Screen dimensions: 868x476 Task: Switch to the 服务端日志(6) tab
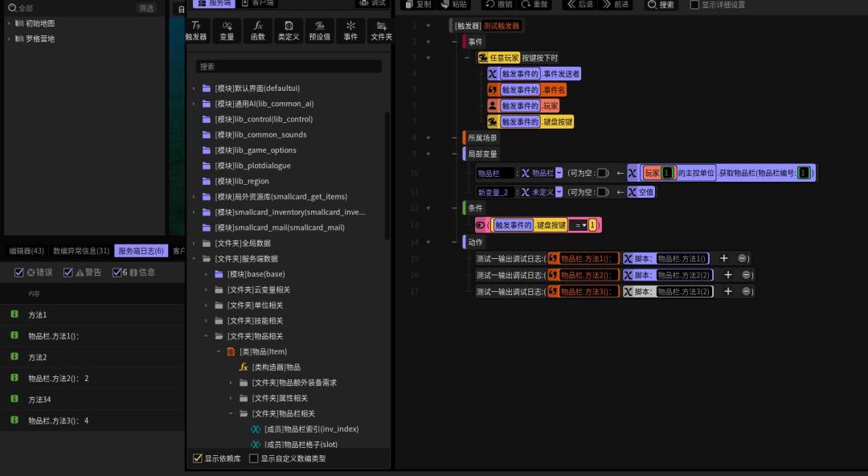141,251
